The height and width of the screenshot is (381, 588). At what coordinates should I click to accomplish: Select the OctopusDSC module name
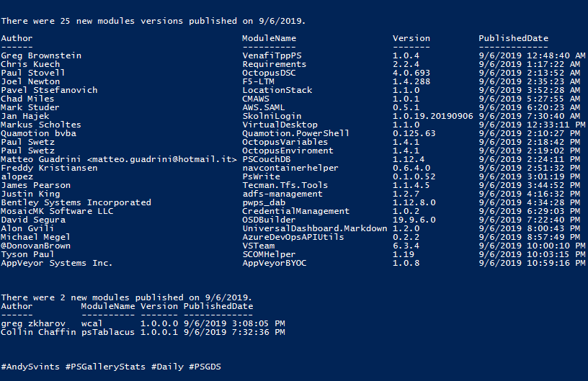(x=269, y=73)
